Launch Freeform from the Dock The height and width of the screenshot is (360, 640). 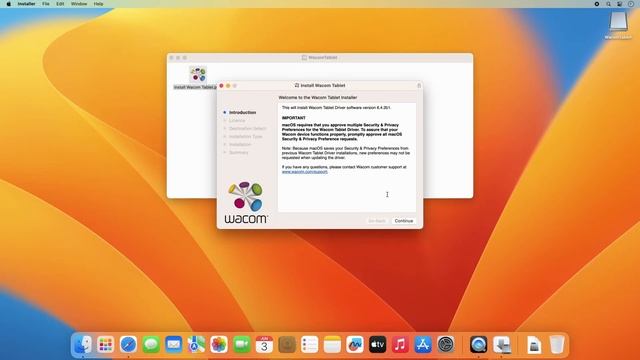click(x=355, y=345)
